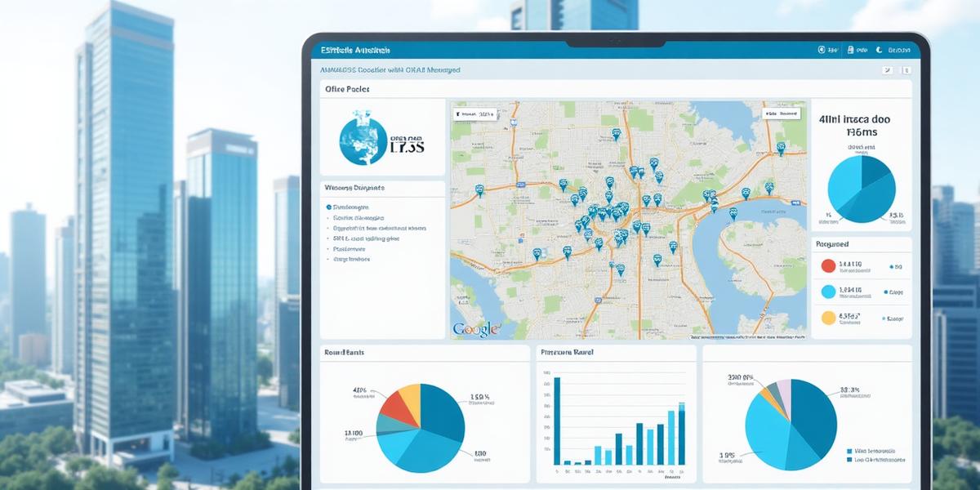Open the user account icon in the top bar
The height and width of the screenshot is (490, 980).
pos(822,49)
